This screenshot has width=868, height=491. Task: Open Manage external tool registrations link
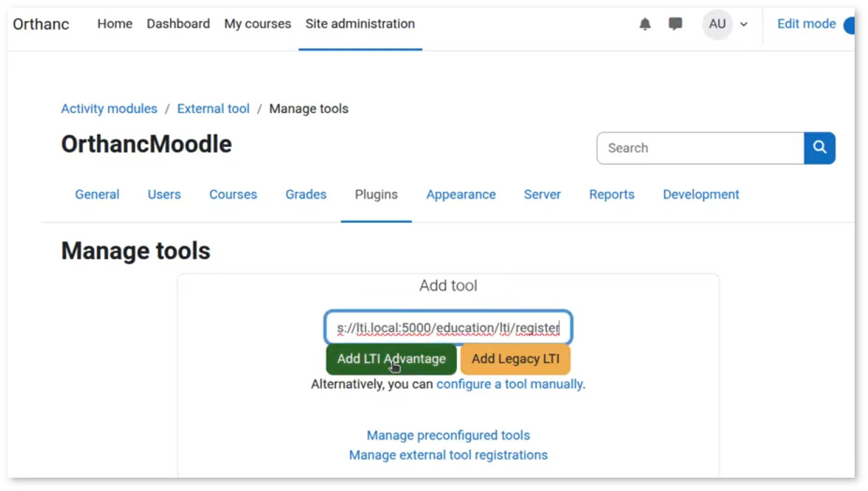[x=448, y=455]
